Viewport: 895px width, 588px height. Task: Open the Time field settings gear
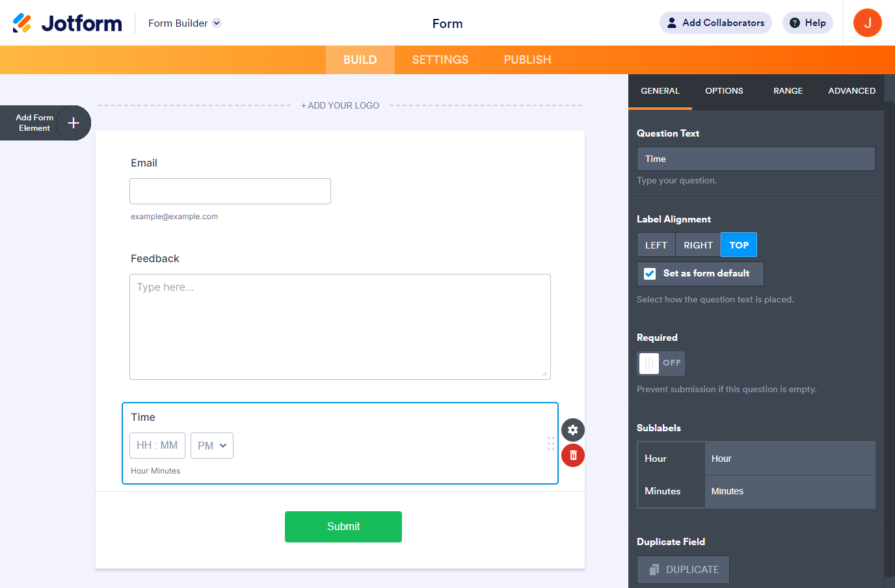click(x=573, y=430)
